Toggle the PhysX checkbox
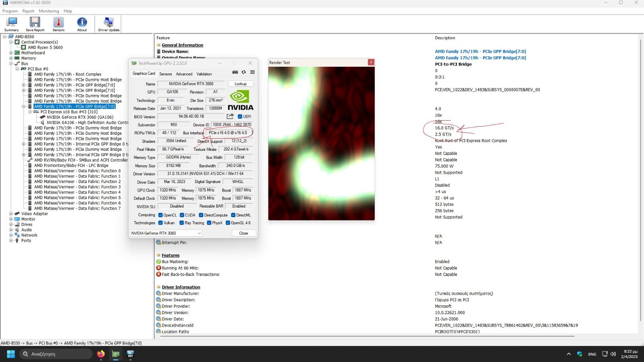Image resolution: width=644 pixels, height=362 pixels. tap(209, 223)
